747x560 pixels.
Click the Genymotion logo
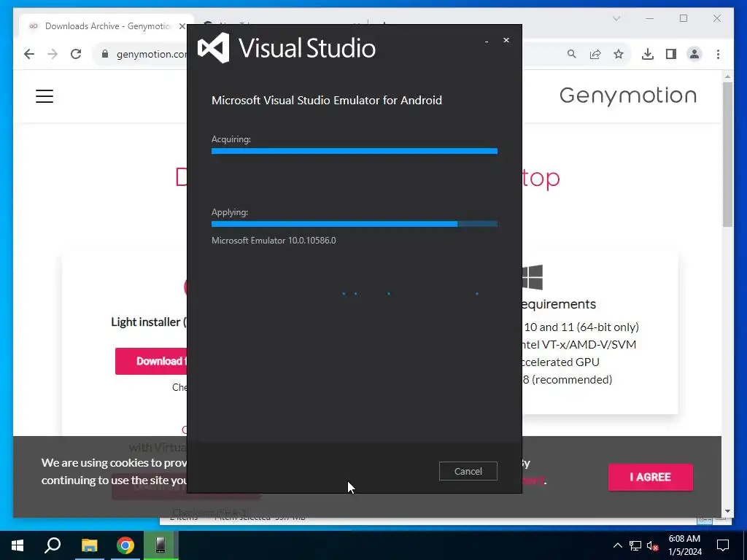628,96
